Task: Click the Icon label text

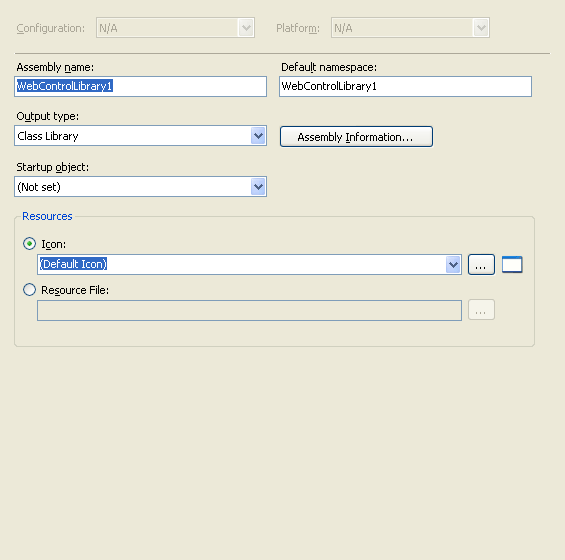Action: tap(54, 244)
